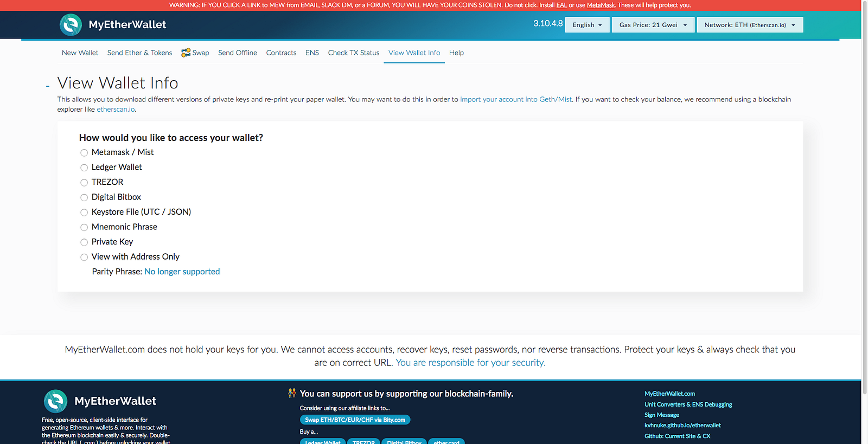Click the 'Parity Phrase:' label

coord(117,272)
